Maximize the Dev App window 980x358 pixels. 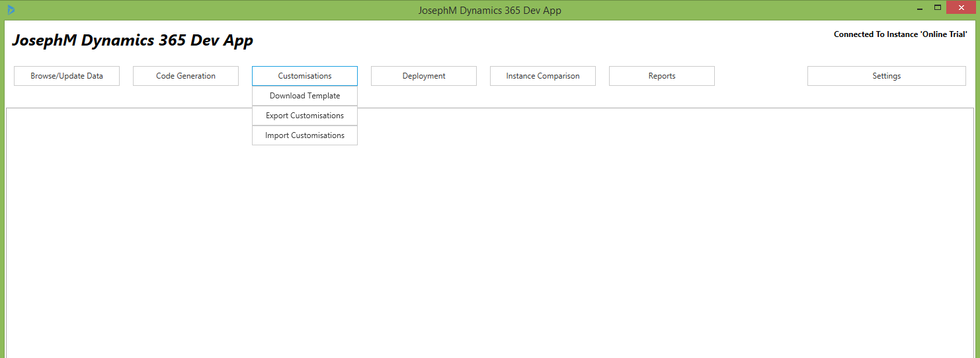pos(938,8)
